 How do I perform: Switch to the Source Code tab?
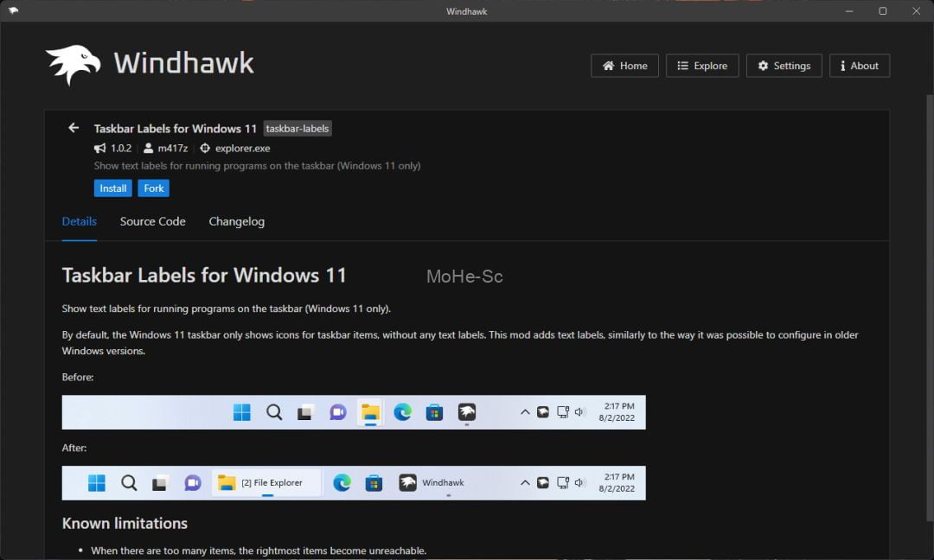152,221
